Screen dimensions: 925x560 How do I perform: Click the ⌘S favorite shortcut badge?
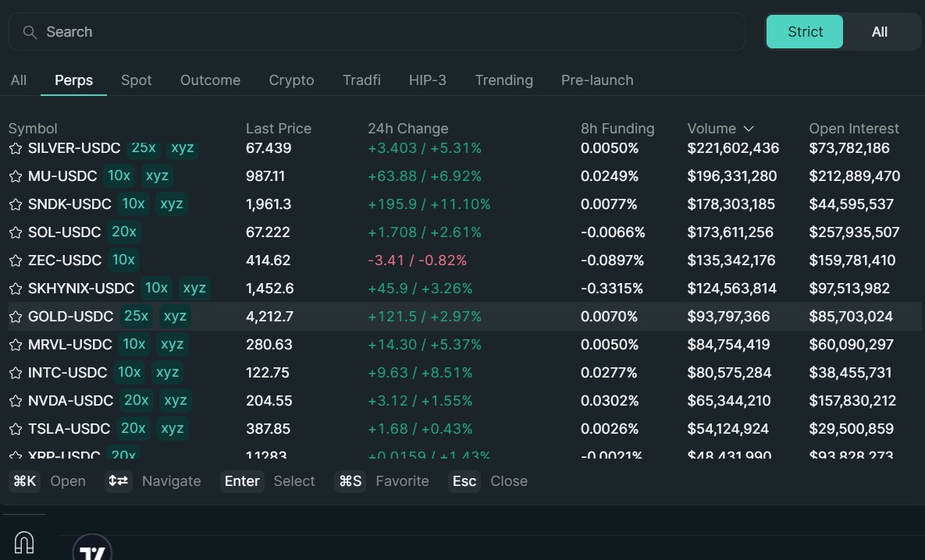pos(350,481)
